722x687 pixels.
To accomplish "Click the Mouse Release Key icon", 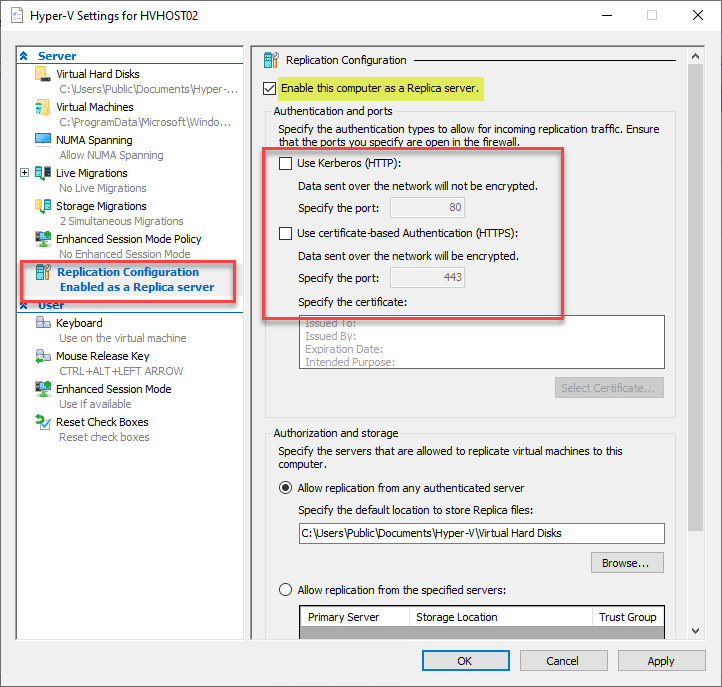I will pyautogui.click(x=43, y=356).
